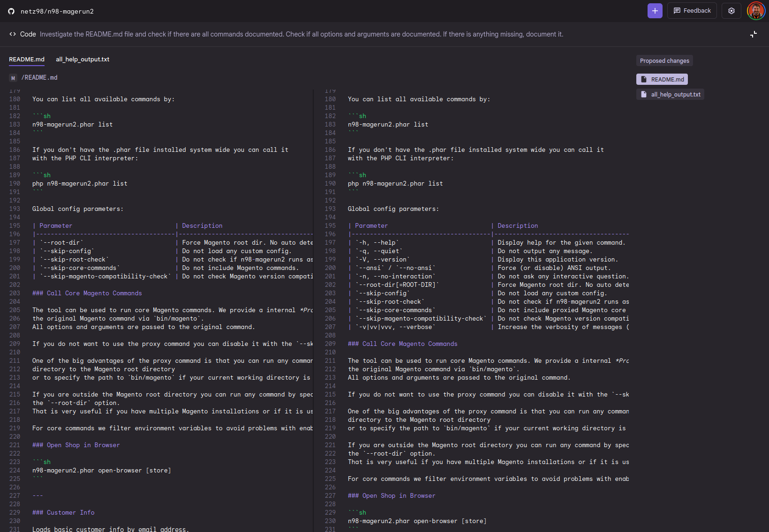This screenshot has height=532, width=769.
Task: Click 'n98-magerun2.phar list' on right line 183
Action: (x=388, y=125)
